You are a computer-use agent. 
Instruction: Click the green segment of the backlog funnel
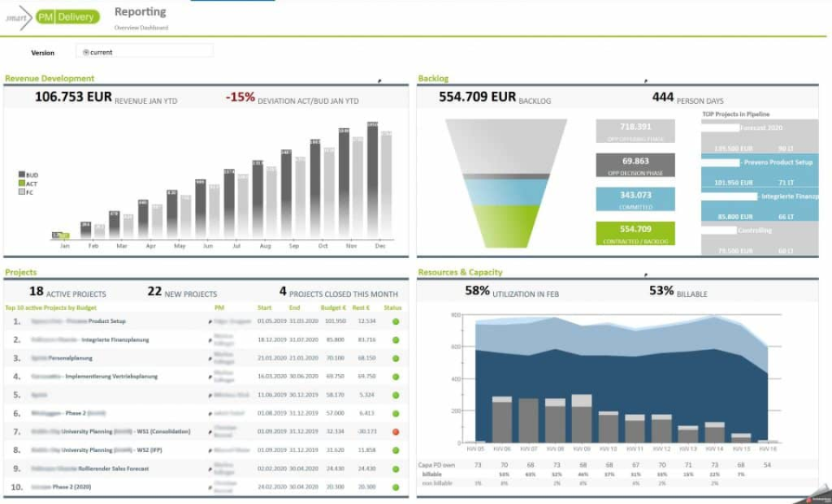point(506,226)
